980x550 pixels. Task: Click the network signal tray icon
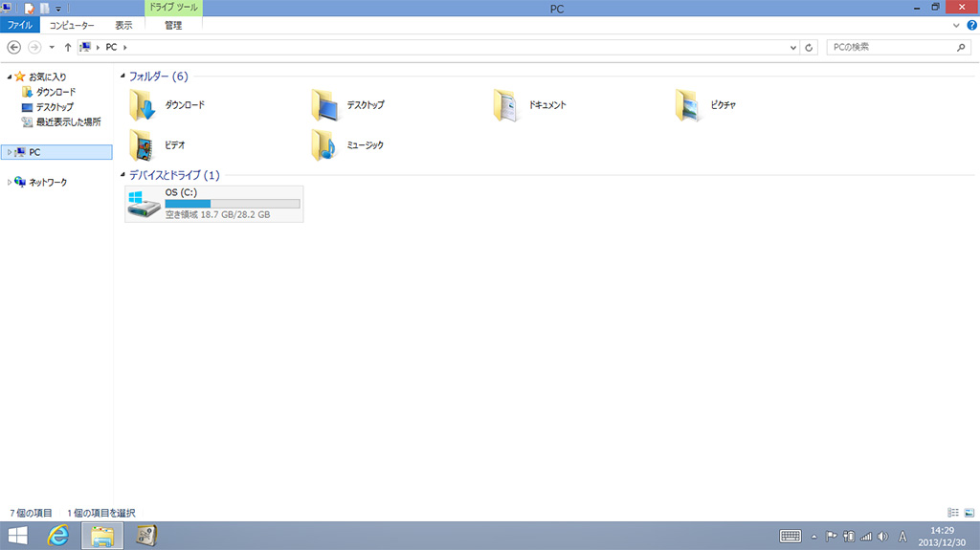click(x=866, y=537)
